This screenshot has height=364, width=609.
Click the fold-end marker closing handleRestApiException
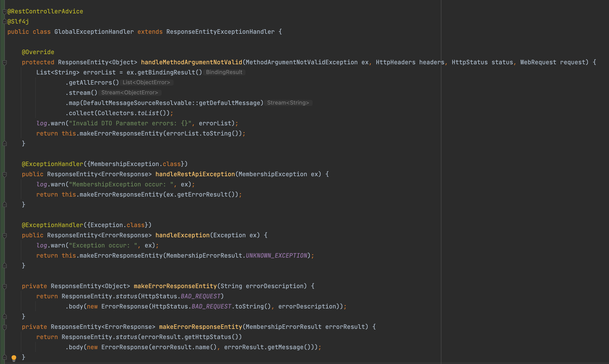[x=4, y=205]
